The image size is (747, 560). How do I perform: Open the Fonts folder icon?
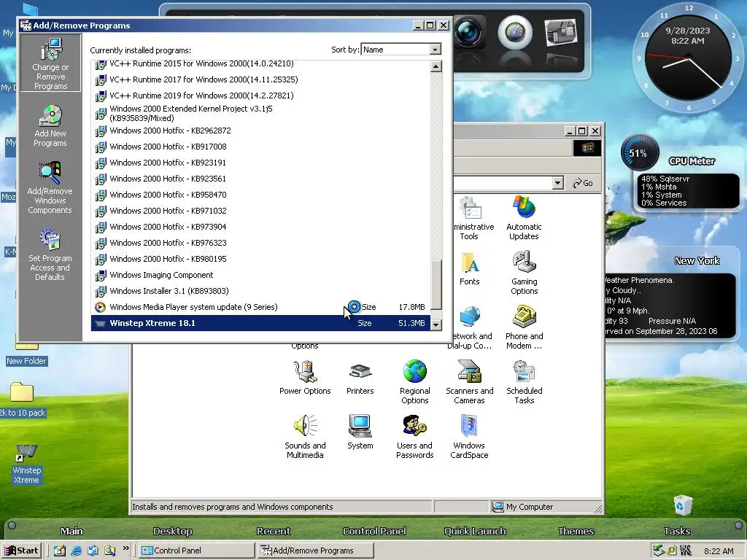tap(470, 268)
